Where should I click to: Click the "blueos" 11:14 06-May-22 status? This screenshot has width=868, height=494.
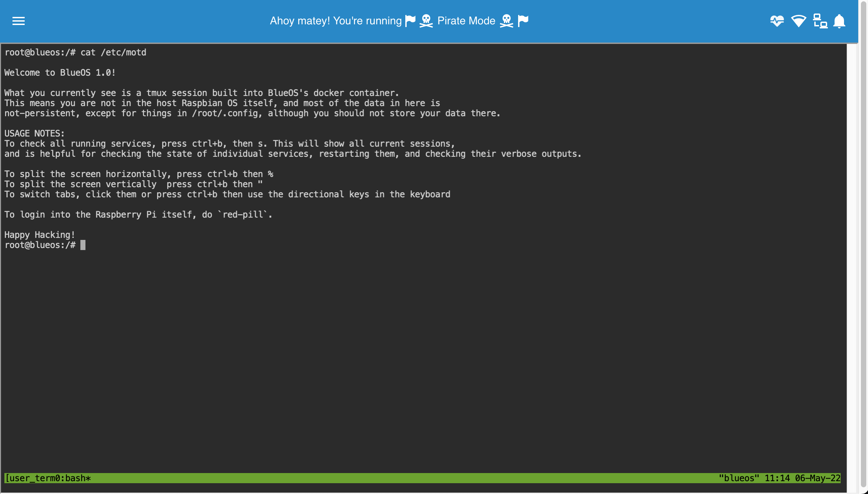point(779,478)
